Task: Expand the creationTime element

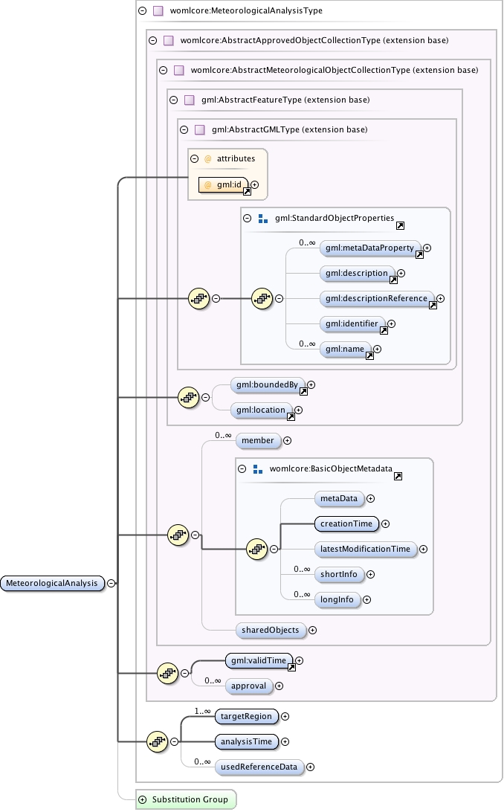Action: [x=386, y=524]
